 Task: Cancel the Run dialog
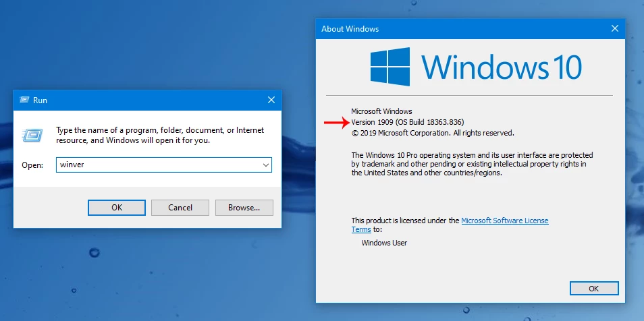coord(180,208)
